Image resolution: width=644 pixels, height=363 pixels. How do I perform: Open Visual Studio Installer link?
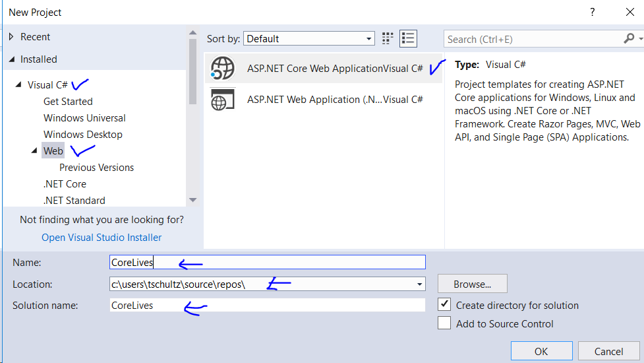click(x=102, y=238)
